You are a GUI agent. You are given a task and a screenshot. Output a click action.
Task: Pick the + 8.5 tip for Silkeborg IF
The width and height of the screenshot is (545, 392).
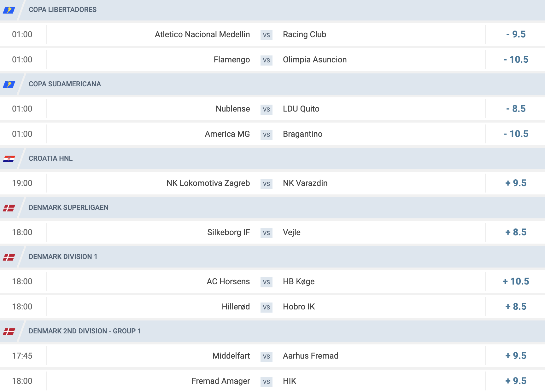pos(516,232)
